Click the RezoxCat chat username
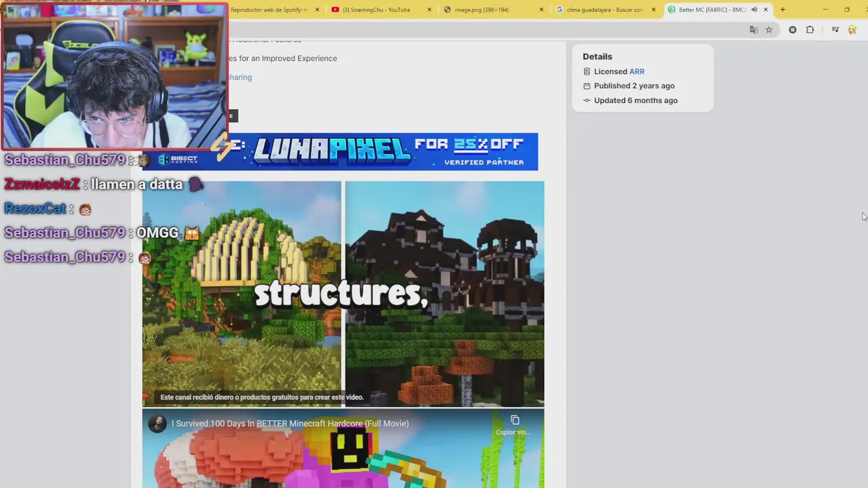868x488 pixels. (35, 209)
